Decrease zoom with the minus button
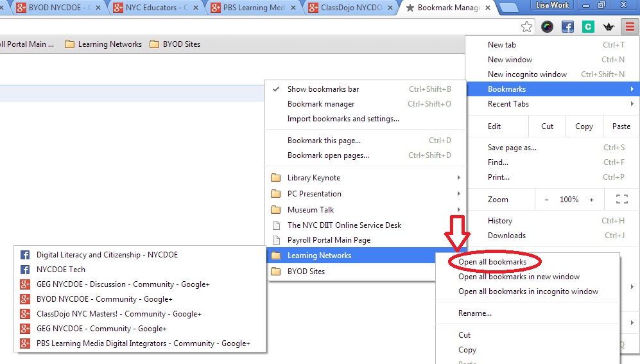The height and width of the screenshot is (364, 640). click(546, 200)
